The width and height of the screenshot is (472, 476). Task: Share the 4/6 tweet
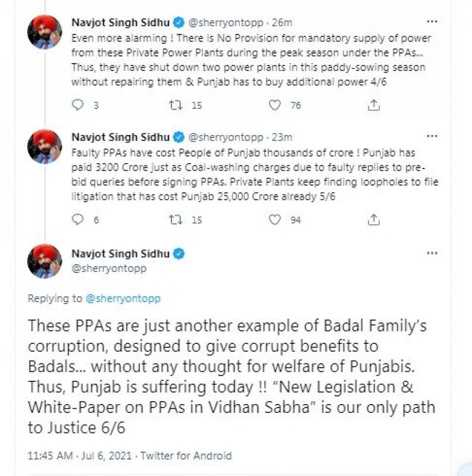click(373, 105)
